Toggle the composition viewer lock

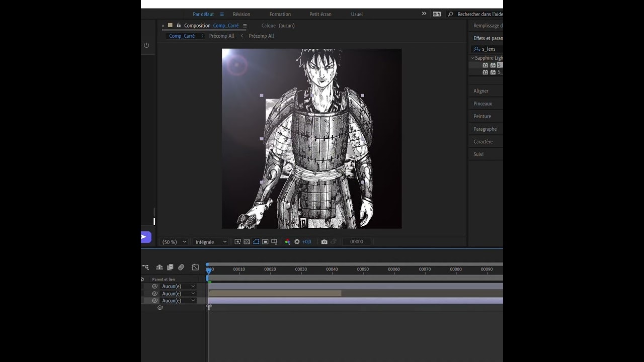(x=179, y=25)
